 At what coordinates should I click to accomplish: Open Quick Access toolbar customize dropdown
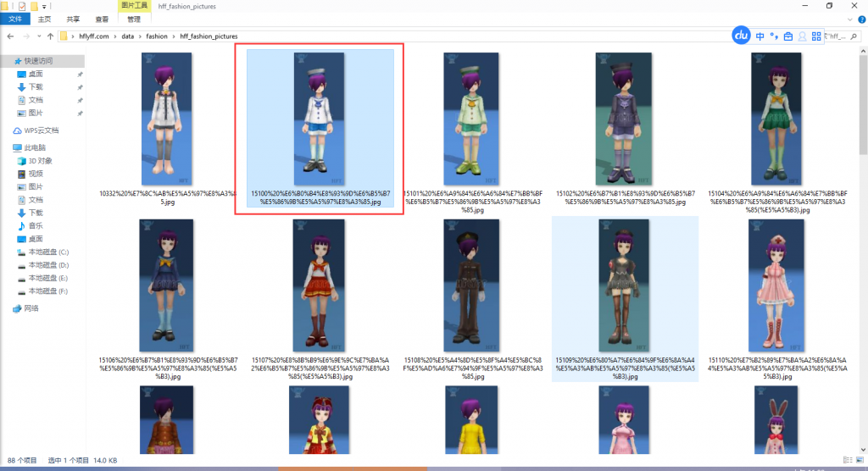[x=44, y=7]
